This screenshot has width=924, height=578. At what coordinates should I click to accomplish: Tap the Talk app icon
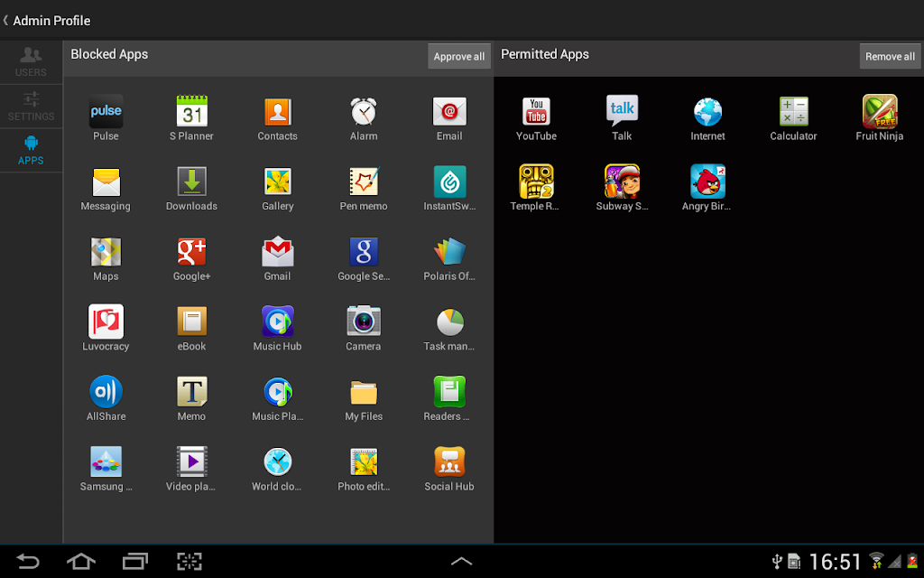pyautogui.click(x=623, y=110)
